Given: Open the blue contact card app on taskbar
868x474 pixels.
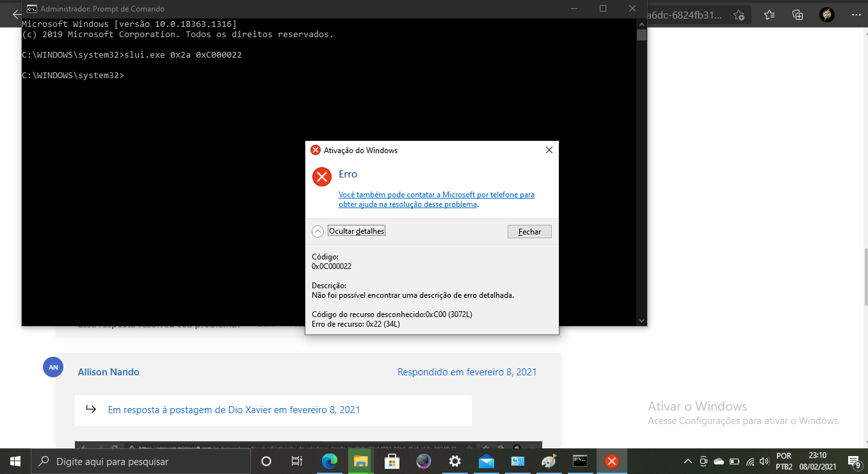Looking at the screenshot, I should 518,461.
